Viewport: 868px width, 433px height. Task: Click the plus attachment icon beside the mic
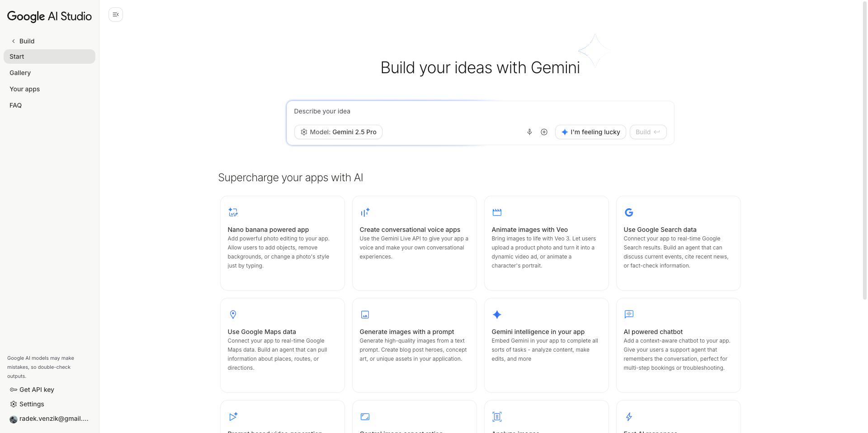coord(544,132)
